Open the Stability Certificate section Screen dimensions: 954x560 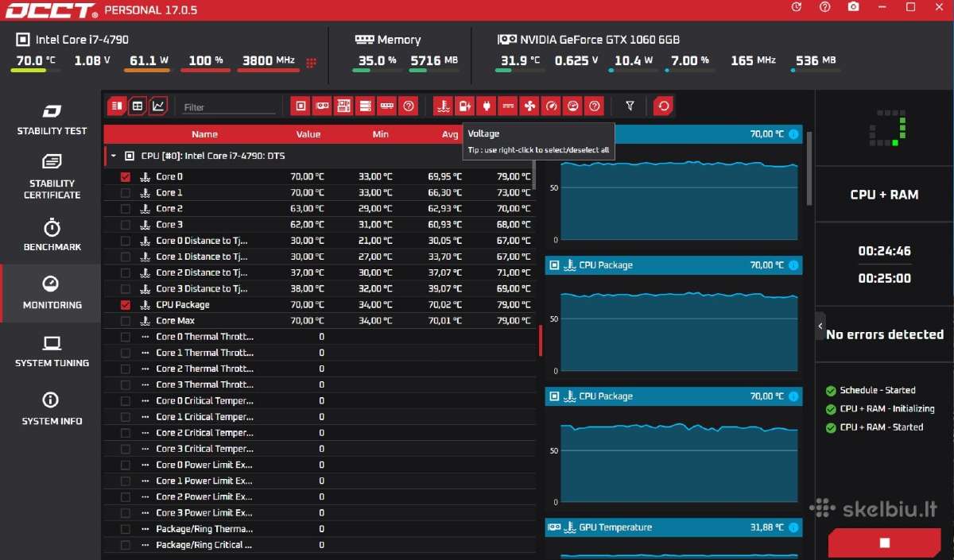(x=52, y=177)
